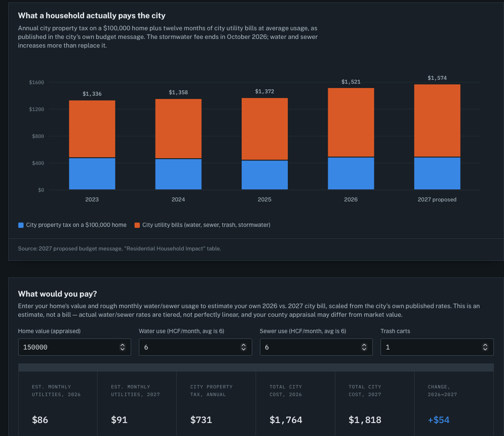
Task: Click the 'EST. MONTHLY UTILITIES, 2026' card label
Action: (x=56, y=391)
